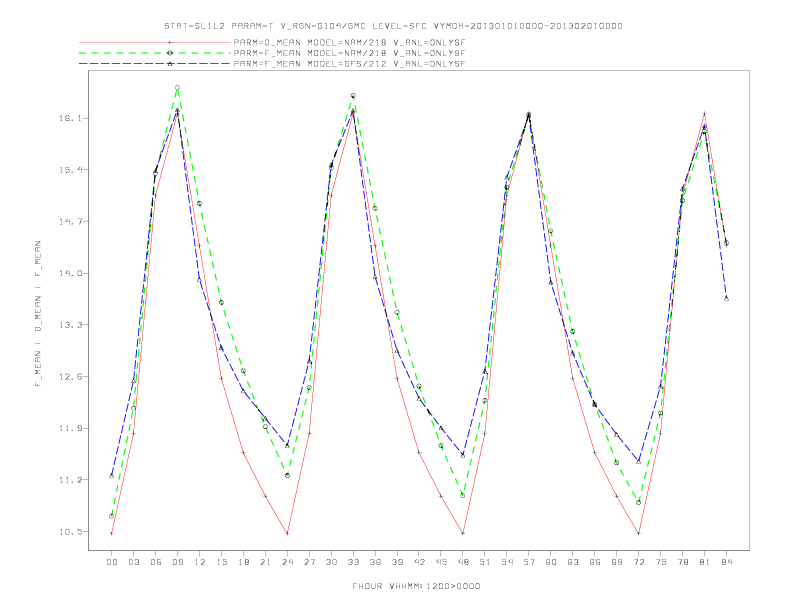Click the circle marker in the green legend line
Screen dimensions: 792x612
pos(170,53)
